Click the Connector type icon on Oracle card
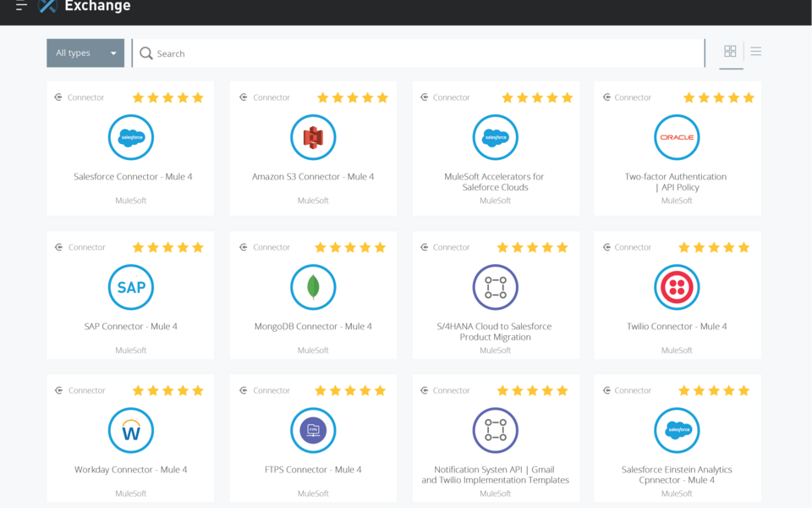Screen dimensions: 812x508 click(x=607, y=97)
